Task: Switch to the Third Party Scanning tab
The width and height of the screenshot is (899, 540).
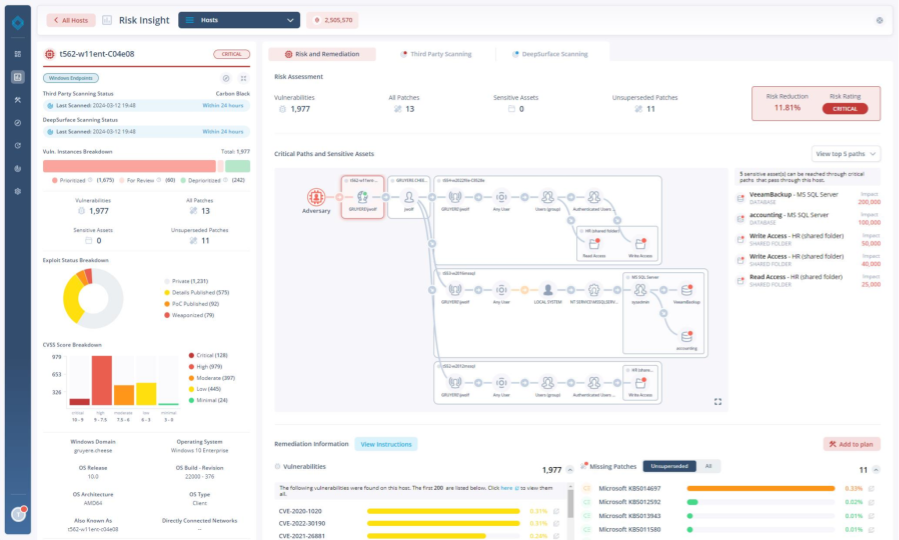Action: pos(436,54)
